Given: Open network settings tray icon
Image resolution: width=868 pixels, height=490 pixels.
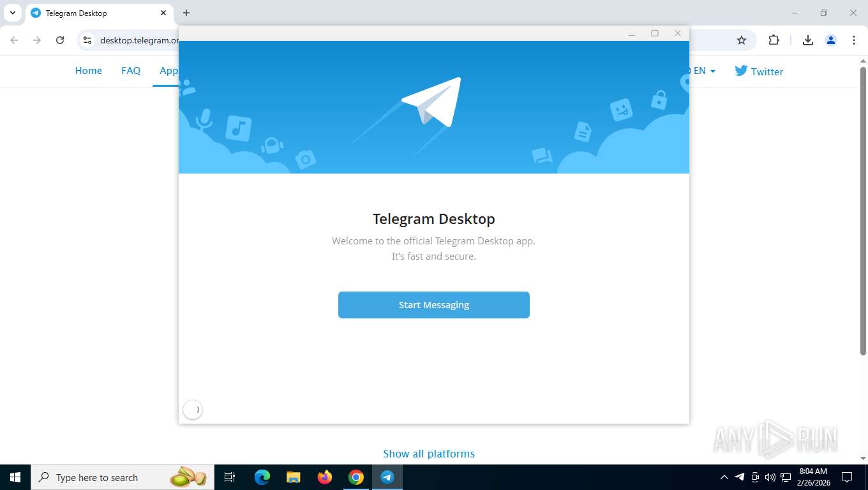Looking at the screenshot, I should tap(786, 477).
